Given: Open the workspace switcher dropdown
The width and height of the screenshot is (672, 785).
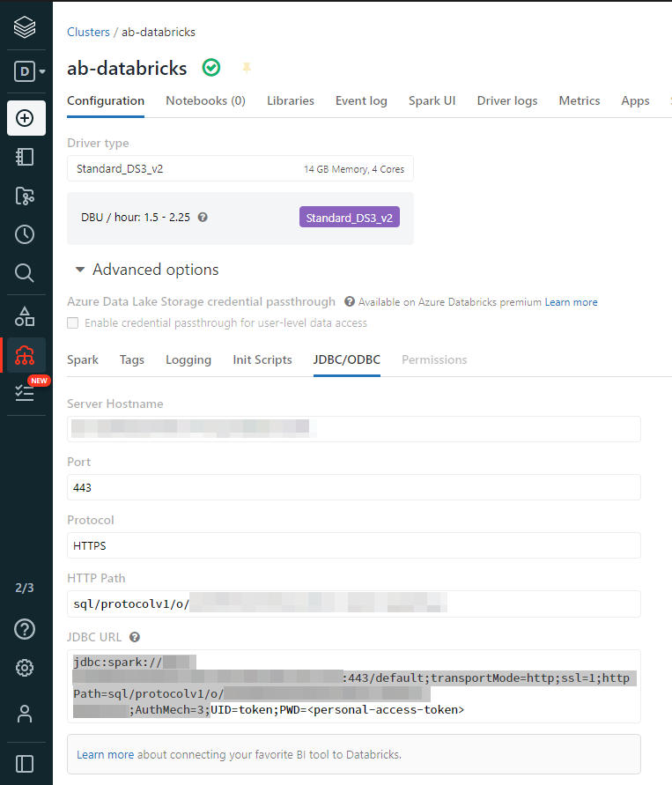Looking at the screenshot, I should (x=26, y=71).
